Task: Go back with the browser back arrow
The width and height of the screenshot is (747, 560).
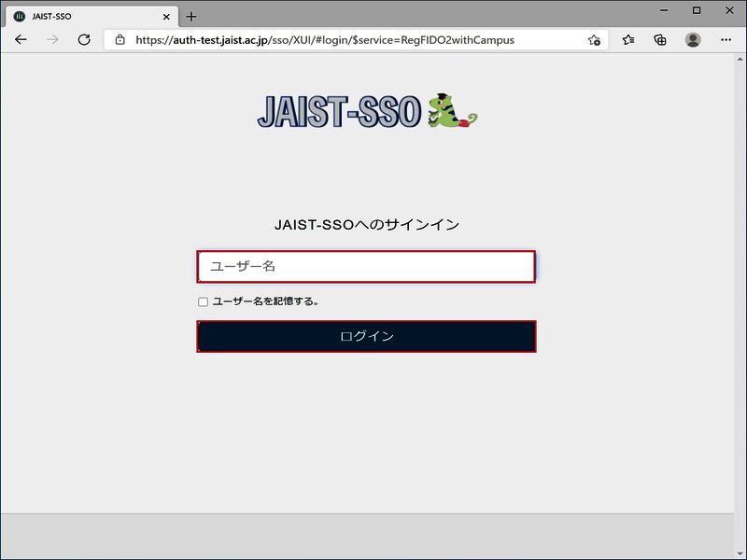Action: pyautogui.click(x=21, y=39)
